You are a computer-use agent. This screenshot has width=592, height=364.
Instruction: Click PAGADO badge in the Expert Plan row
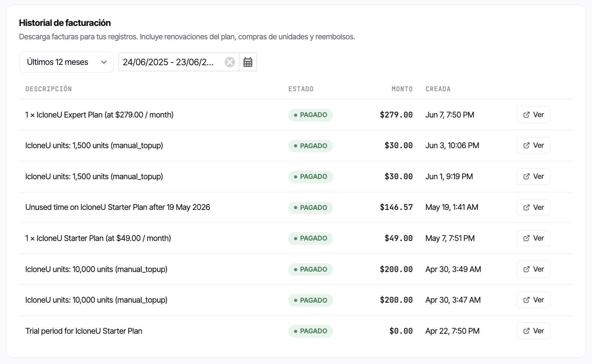pos(311,115)
